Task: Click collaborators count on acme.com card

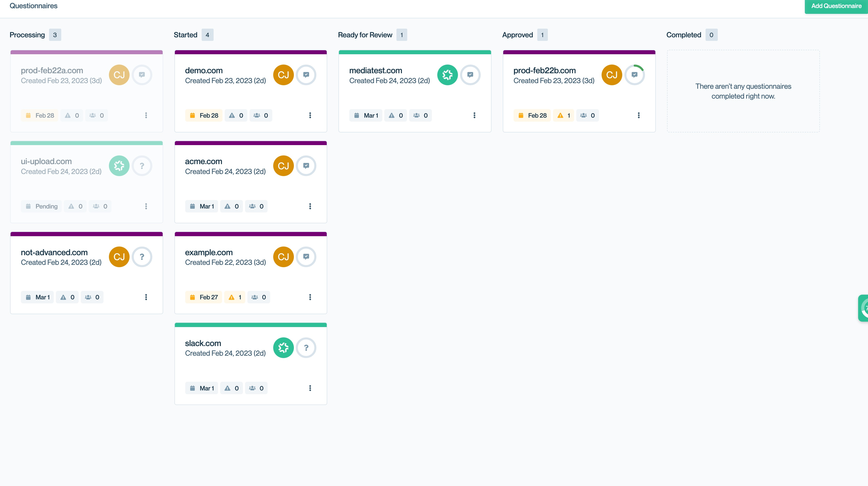Action: point(256,206)
